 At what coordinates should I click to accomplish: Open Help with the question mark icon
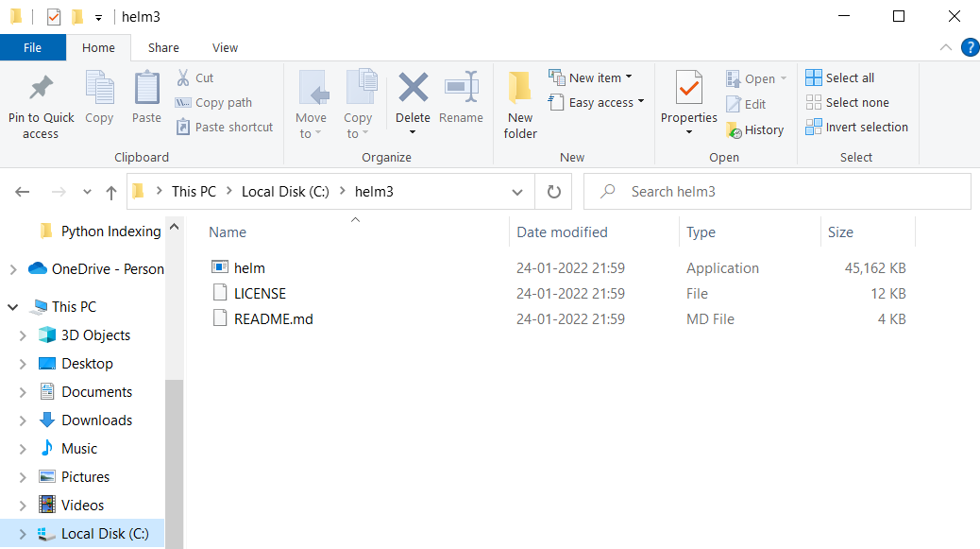[970, 47]
